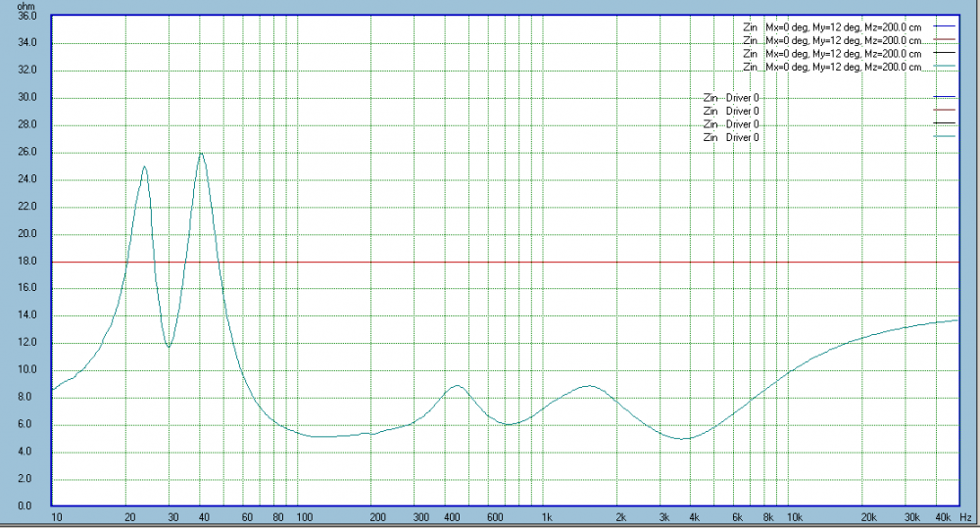The height and width of the screenshot is (528, 980).
Task: Click the 8k frequency axis label
Action: [768, 517]
